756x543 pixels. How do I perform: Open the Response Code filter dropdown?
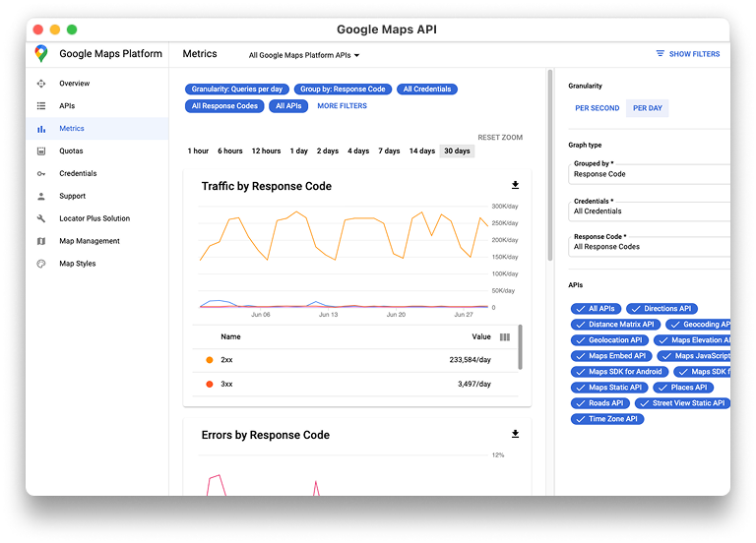pos(649,247)
